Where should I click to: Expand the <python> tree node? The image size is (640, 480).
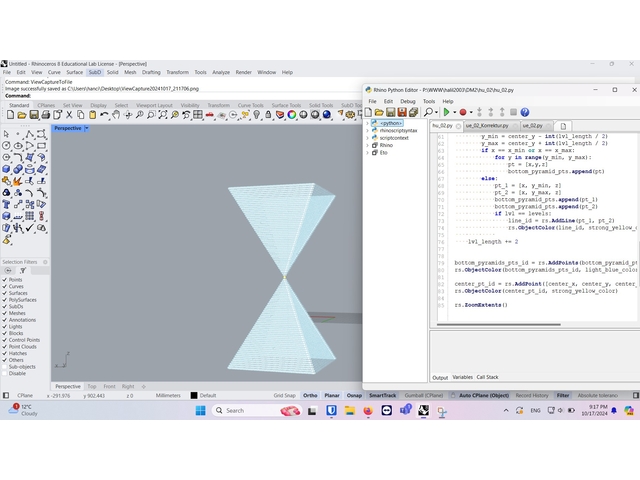coord(367,123)
